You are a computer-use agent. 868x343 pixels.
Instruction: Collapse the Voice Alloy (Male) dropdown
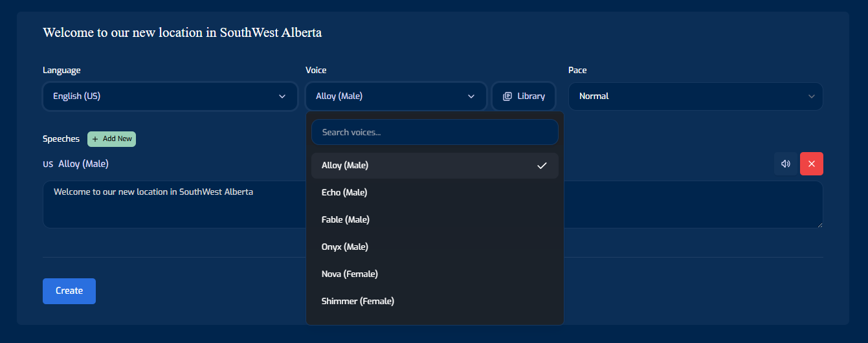[x=396, y=96]
